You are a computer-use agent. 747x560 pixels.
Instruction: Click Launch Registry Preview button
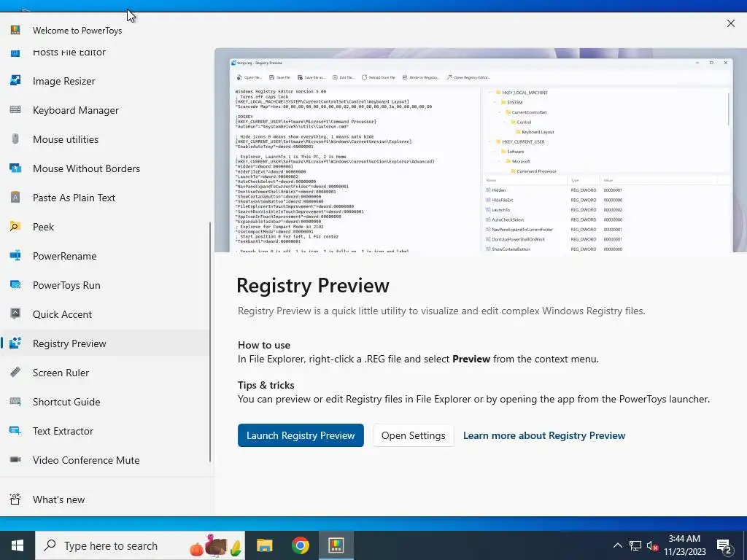coord(301,435)
